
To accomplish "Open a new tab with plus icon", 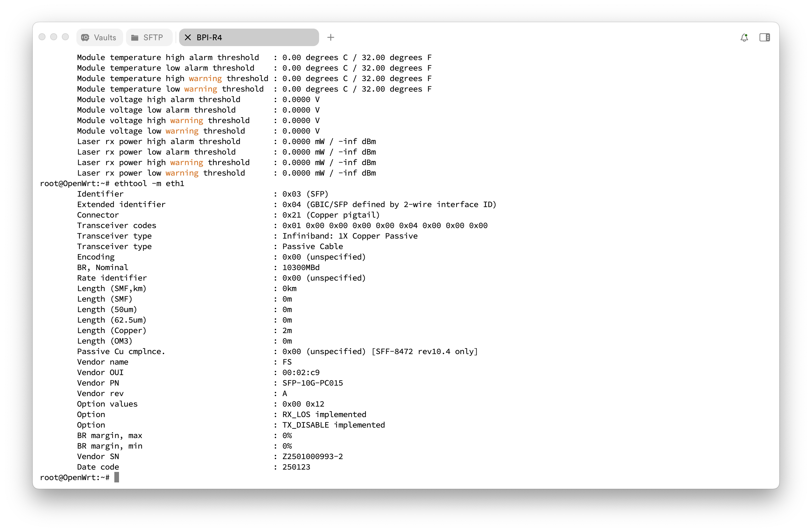I will pos(330,38).
